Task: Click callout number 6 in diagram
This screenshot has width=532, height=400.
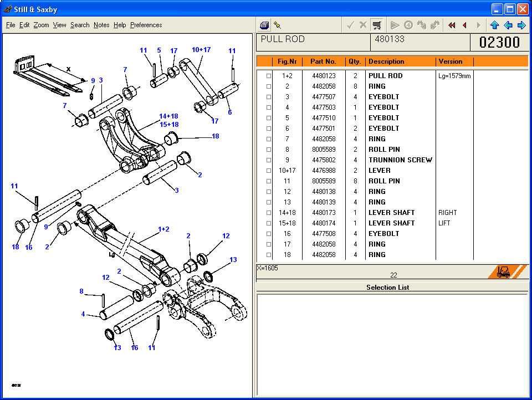Action: click(230, 112)
